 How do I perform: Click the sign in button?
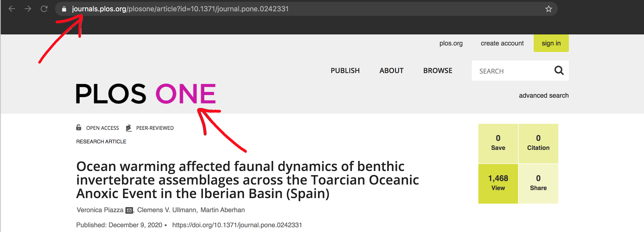coord(551,43)
